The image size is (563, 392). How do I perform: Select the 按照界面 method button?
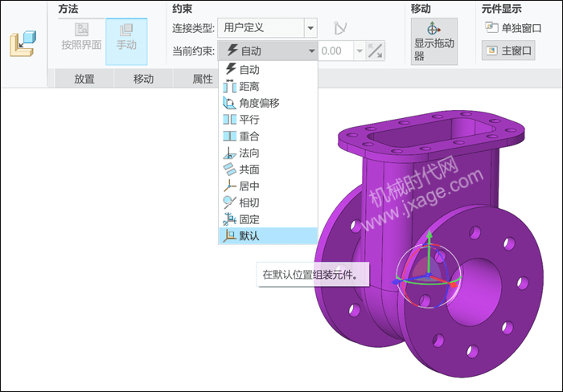(81, 37)
